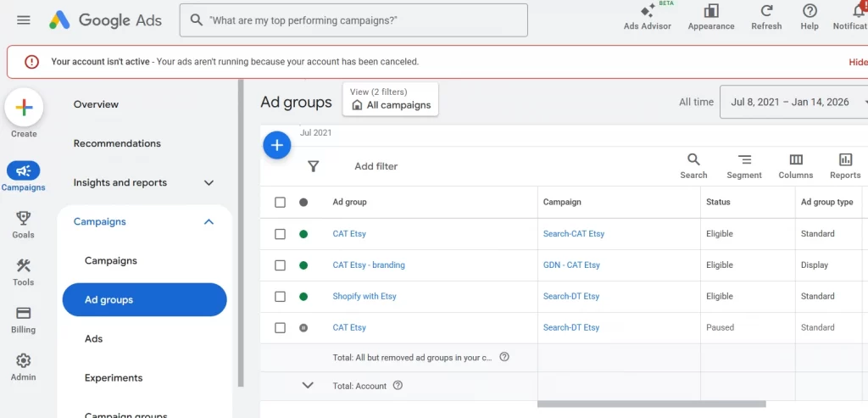The height and width of the screenshot is (418, 868).
Task: Open Goals section
Action: 23,224
